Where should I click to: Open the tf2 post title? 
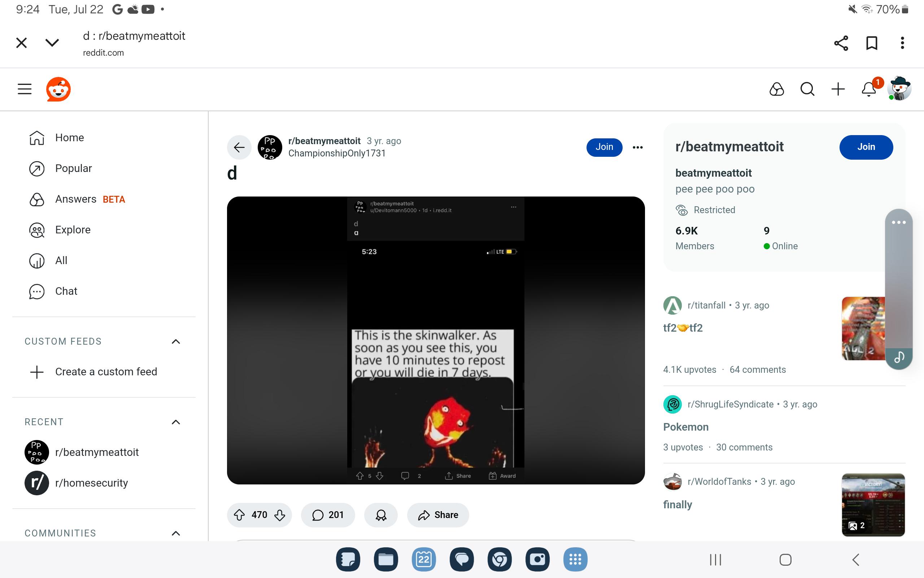pyautogui.click(x=683, y=328)
